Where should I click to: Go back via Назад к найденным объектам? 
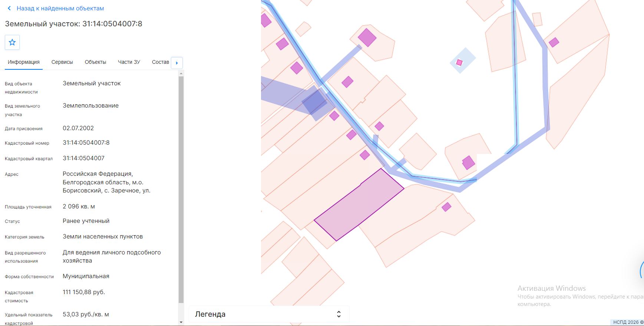60,8
